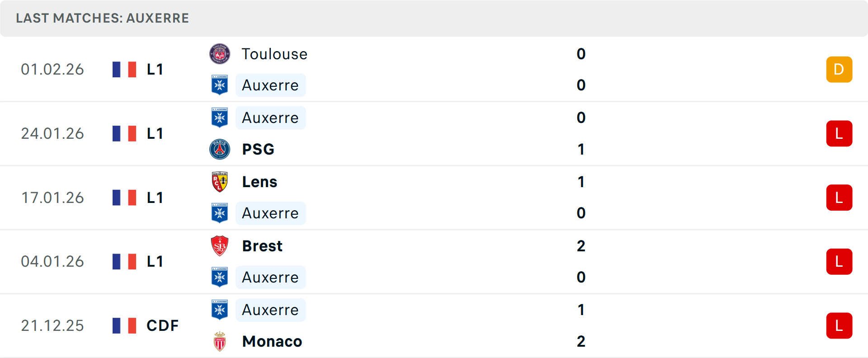Open the Monaco team link
Screen dimensions: 868x358
[272, 341]
